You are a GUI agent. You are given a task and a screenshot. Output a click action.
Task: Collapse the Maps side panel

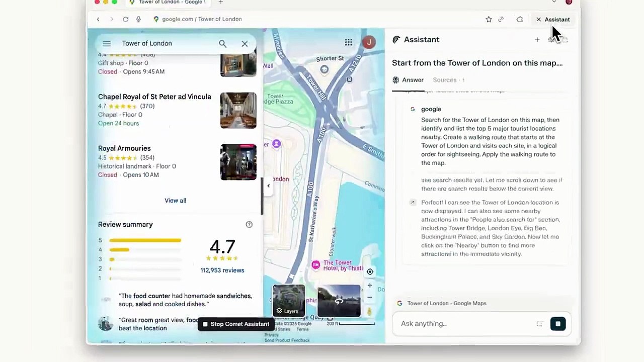click(268, 186)
